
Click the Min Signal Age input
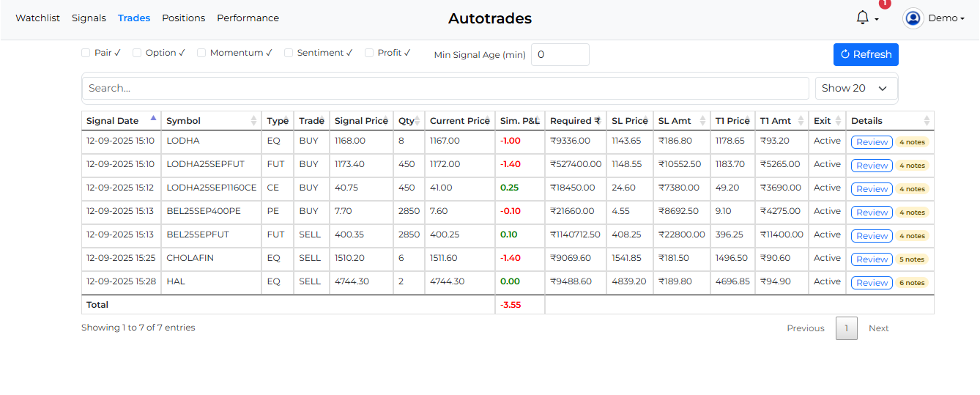(x=560, y=55)
